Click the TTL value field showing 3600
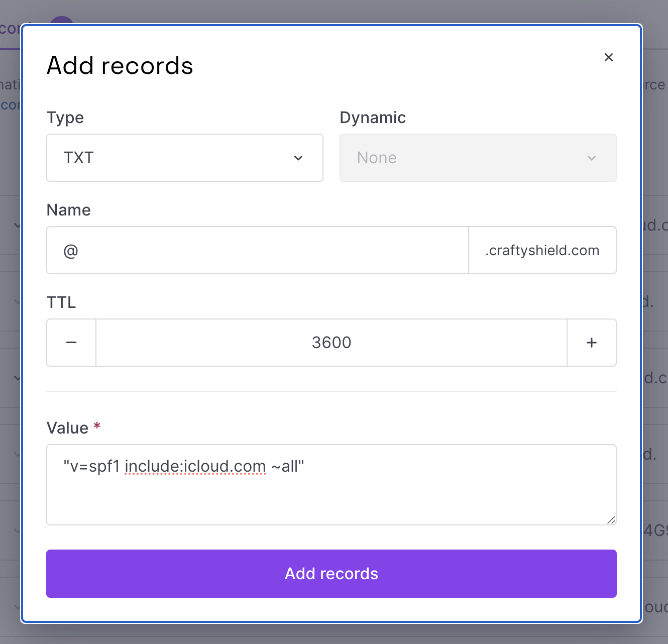Image resolution: width=668 pixels, height=644 pixels. 331,343
